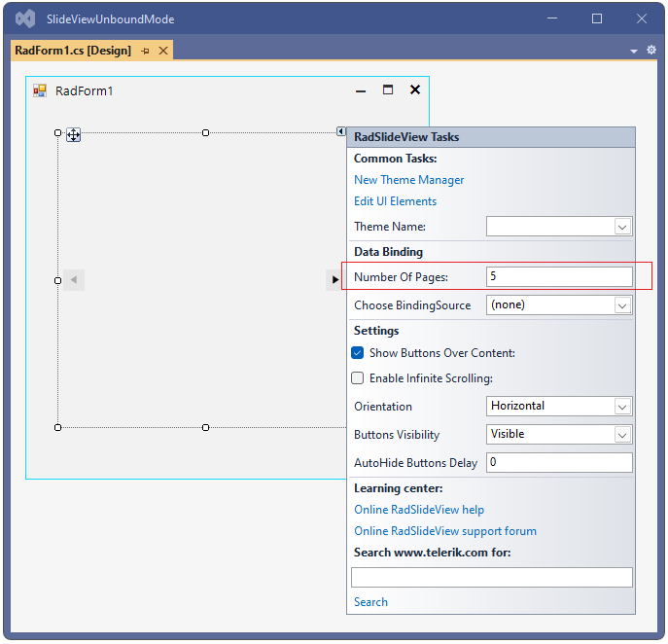This screenshot has width=668, height=644.
Task: Click New Theme Manager link
Action: (409, 180)
